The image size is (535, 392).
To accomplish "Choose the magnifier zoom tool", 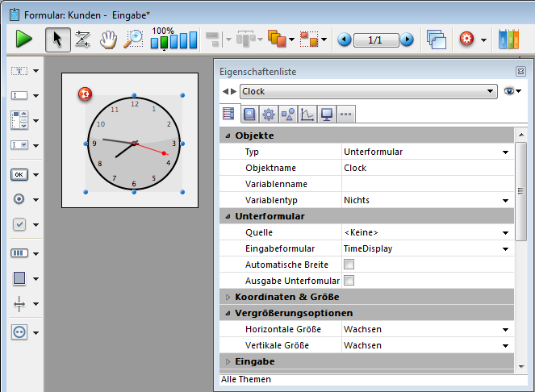I will 133,39.
